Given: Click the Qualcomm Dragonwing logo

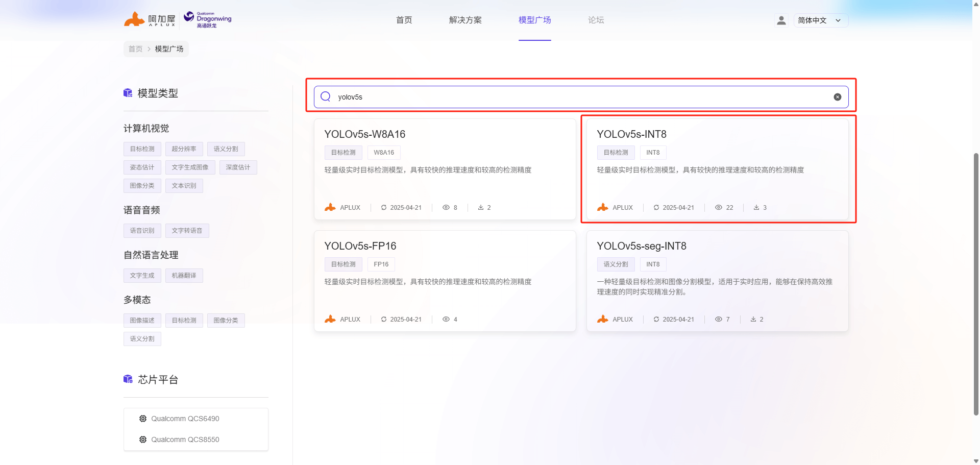Looking at the screenshot, I should (x=208, y=19).
